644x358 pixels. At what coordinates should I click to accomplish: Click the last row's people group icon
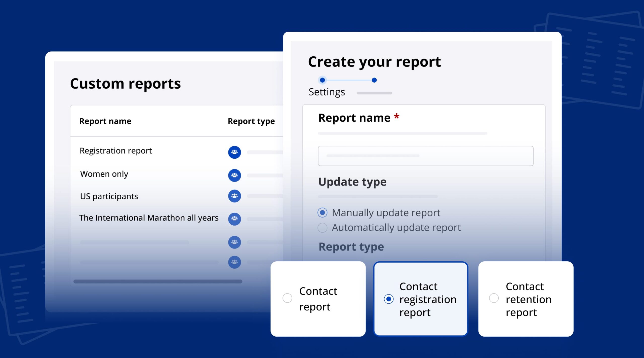(234, 262)
